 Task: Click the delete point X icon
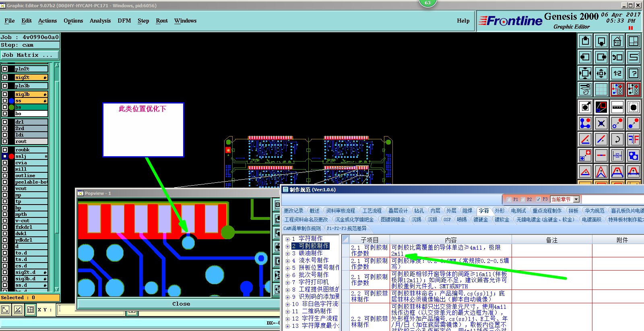[601, 123]
